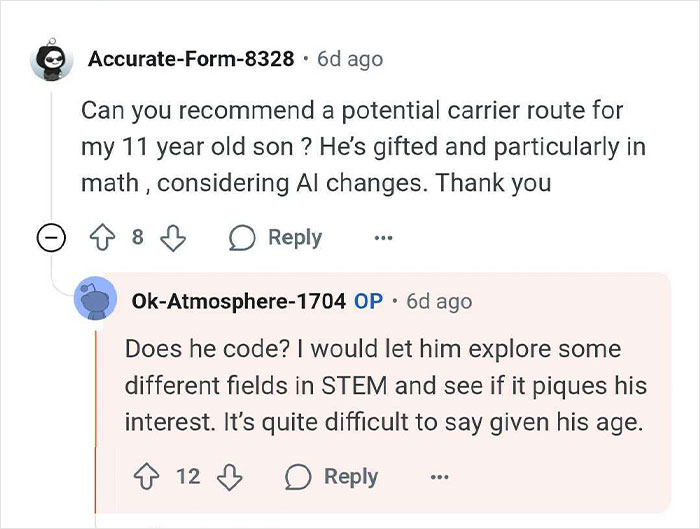The height and width of the screenshot is (529, 700).
Task: Reply to Ok-Atmosphere-1704's comment
Action: pyautogui.click(x=332, y=477)
